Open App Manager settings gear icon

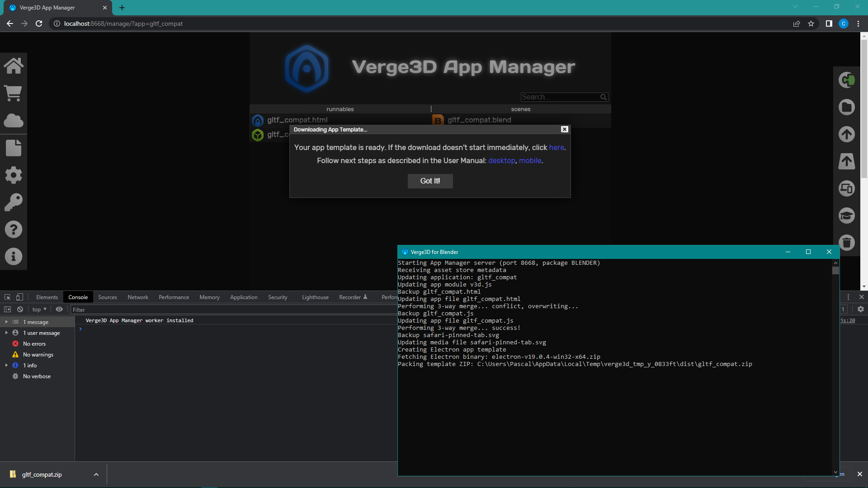click(14, 175)
